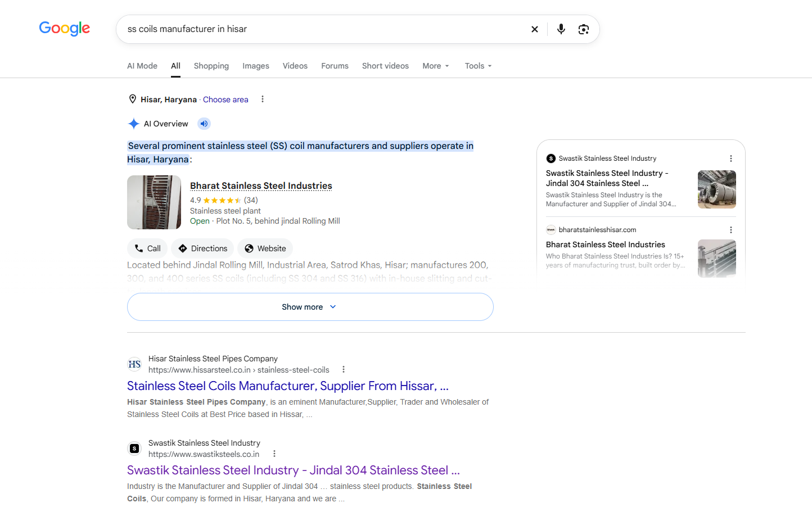The height and width of the screenshot is (512, 812).
Task: Switch to AI Mode tab
Action: (x=142, y=66)
